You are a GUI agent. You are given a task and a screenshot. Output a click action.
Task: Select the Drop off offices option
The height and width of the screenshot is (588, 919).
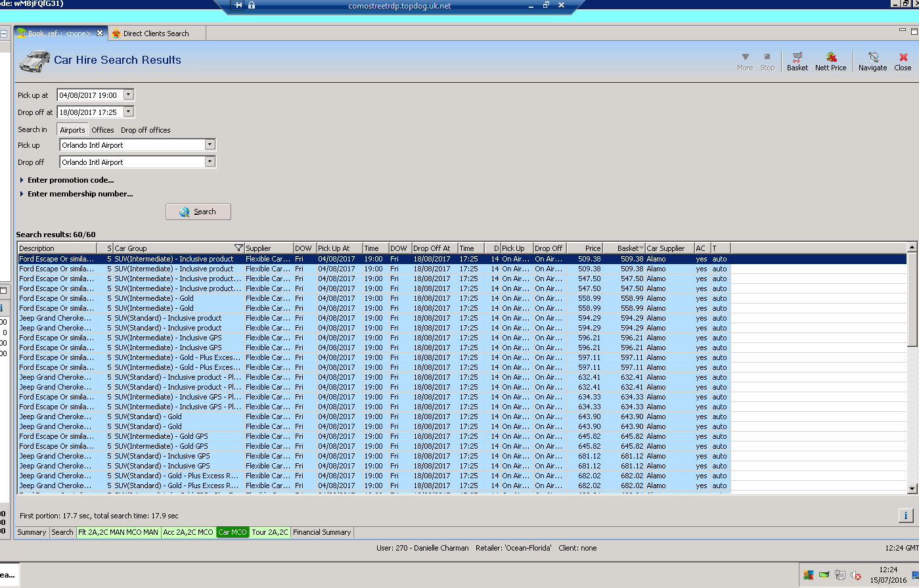[x=145, y=130]
